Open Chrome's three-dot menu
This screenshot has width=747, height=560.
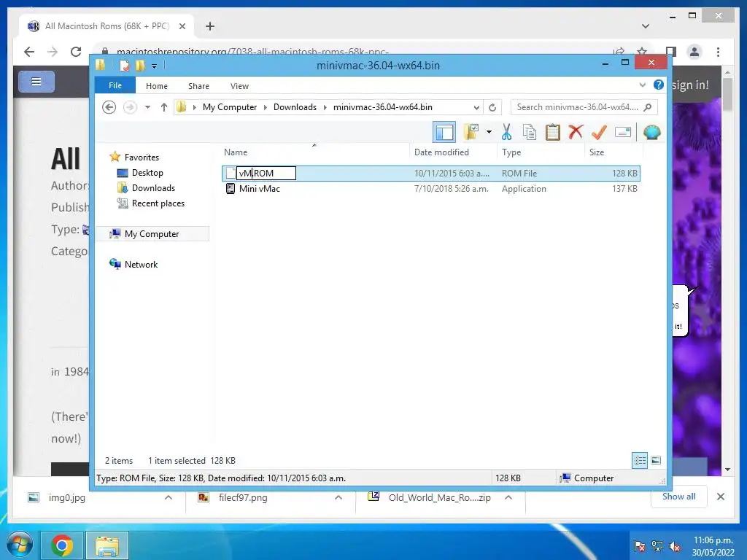718,52
